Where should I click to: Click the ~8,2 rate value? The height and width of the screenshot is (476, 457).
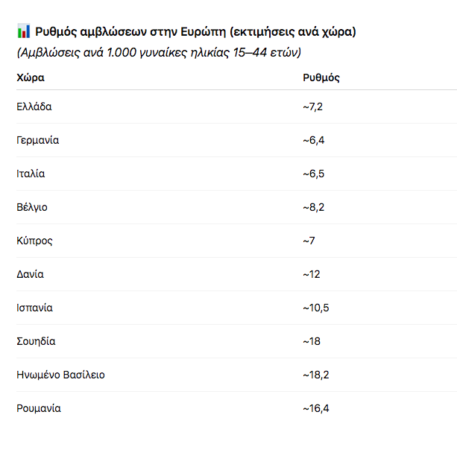pos(314,207)
